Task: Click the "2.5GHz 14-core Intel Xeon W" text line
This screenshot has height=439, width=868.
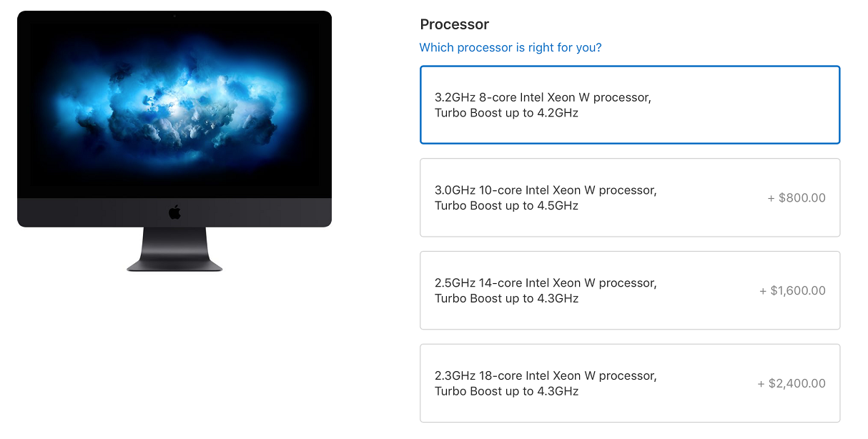Action: [546, 283]
